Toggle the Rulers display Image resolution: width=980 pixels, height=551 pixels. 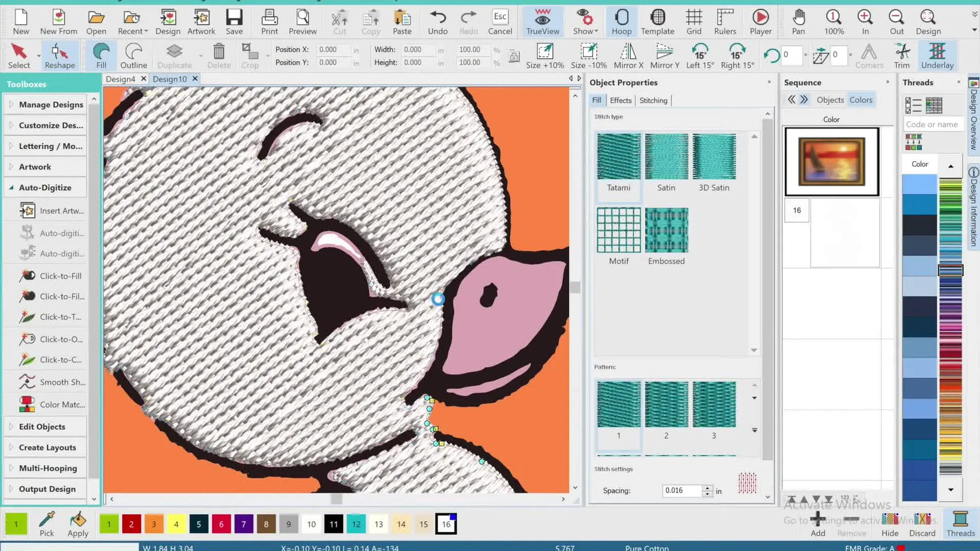pyautogui.click(x=725, y=22)
